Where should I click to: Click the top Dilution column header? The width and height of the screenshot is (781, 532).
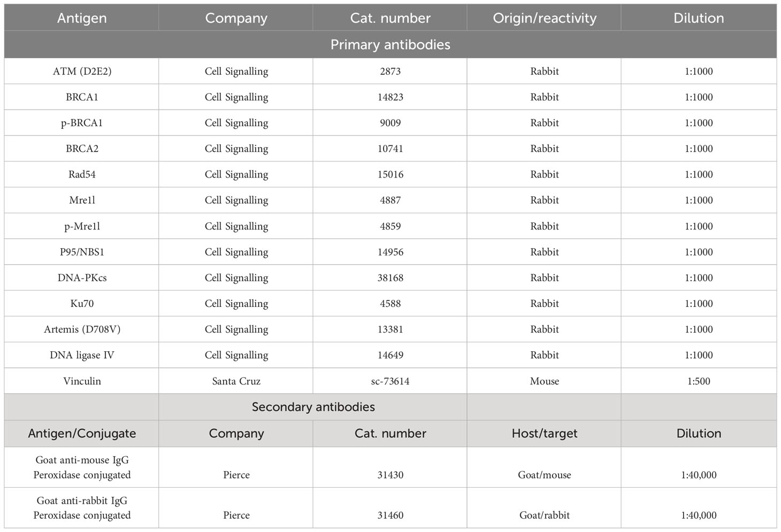(699, 18)
